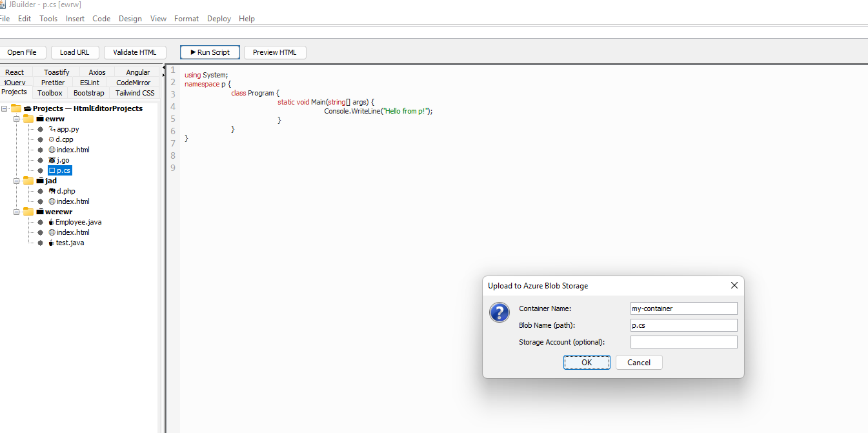Select d.php in the jad project

(x=61, y=191)
